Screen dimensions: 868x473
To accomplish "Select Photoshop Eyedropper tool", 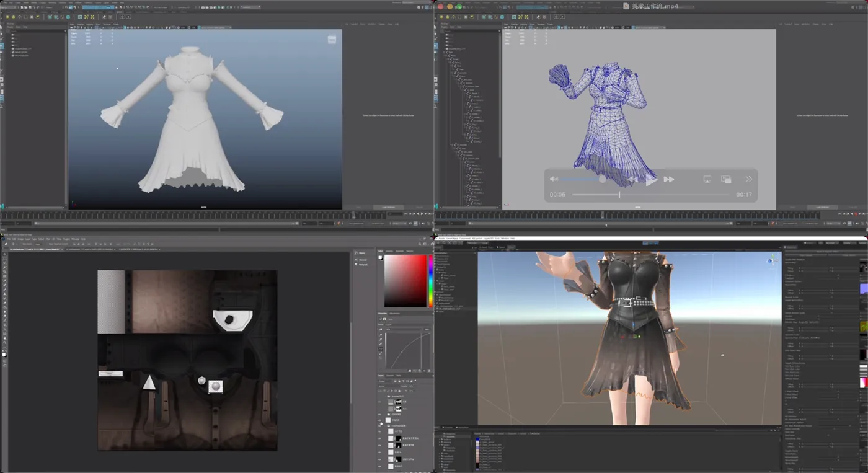I will [x=4, y=280].
